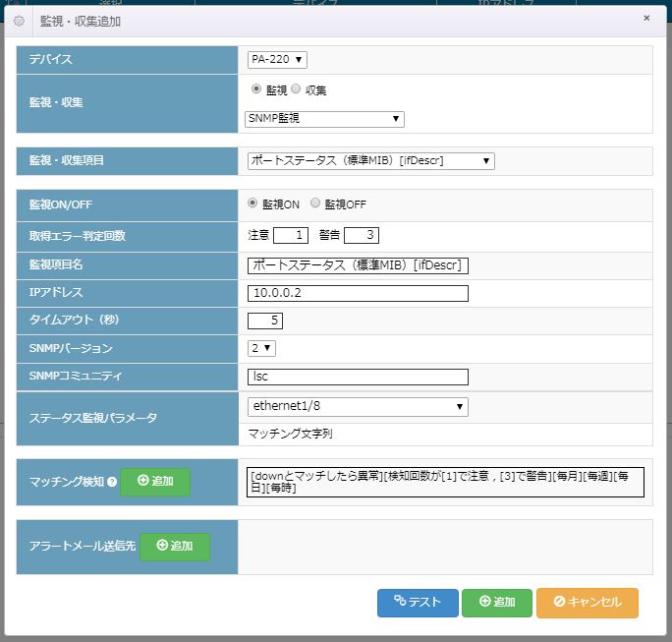Click the IPアドレス input field

(358, 293)
